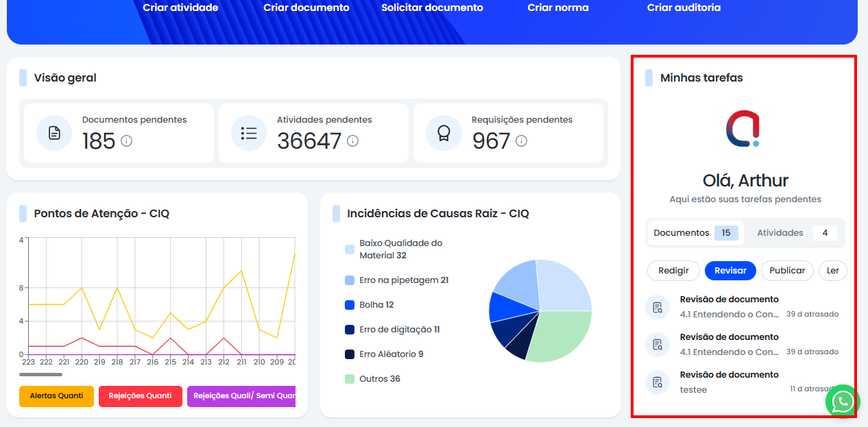
Task: Click the Atividades pendentes list icon
Action: 249,133
